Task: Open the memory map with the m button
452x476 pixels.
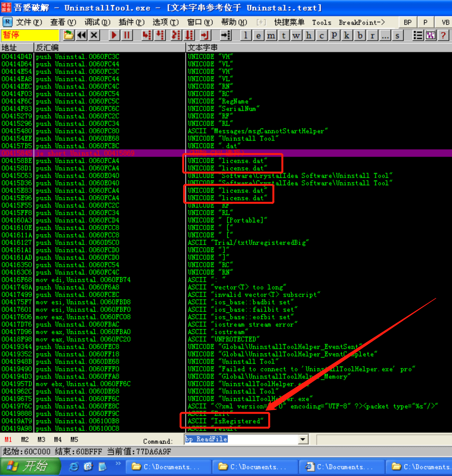Action: [x=271, y=35]
